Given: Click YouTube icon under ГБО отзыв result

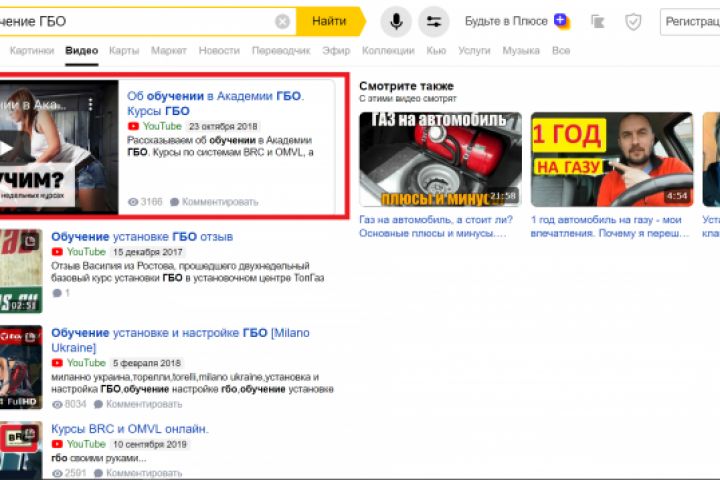Looking at the screenshot, I should click(57, 252).
